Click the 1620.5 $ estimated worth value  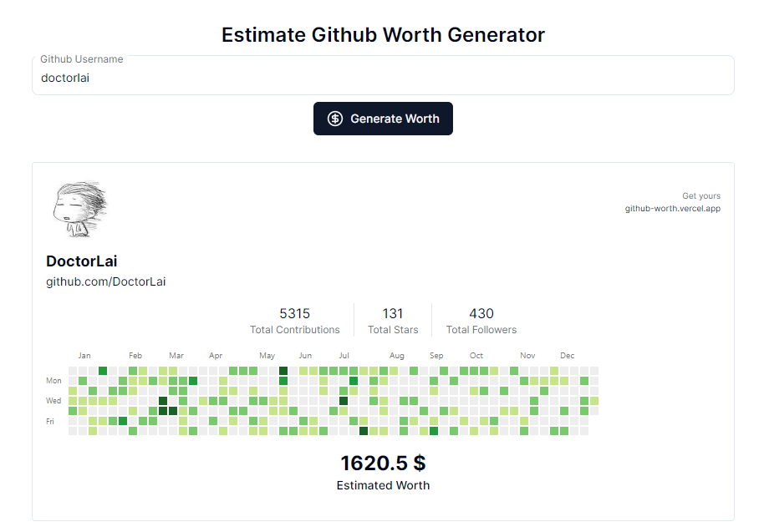pyautogui.click(x=383, y=463)
